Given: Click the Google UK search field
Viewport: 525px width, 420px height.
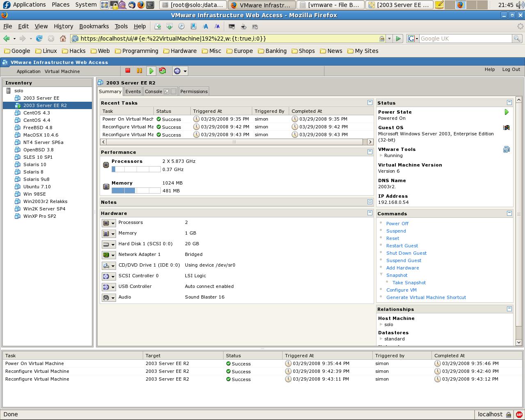Looking at the screenshot, I should [466, 39].
